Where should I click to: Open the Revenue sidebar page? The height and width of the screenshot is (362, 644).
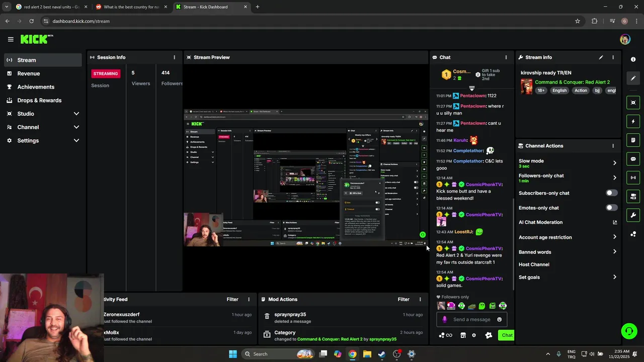point(43,73)
